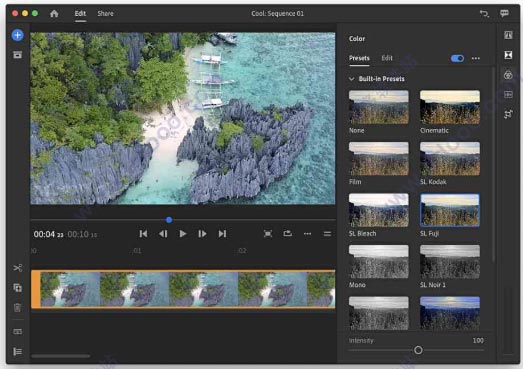Apply the SL Bleach preset

pyautogui.click(x=379, y=210)
